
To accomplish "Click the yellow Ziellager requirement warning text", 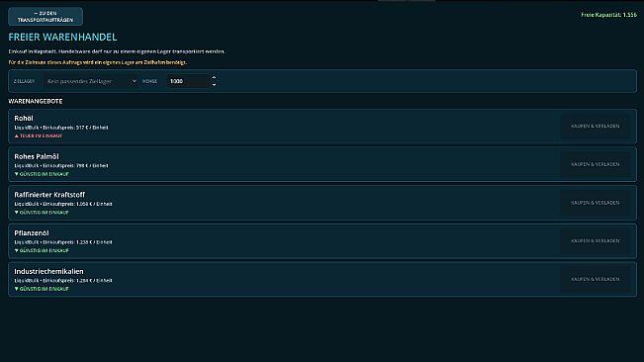I will (x=97, y=62).
